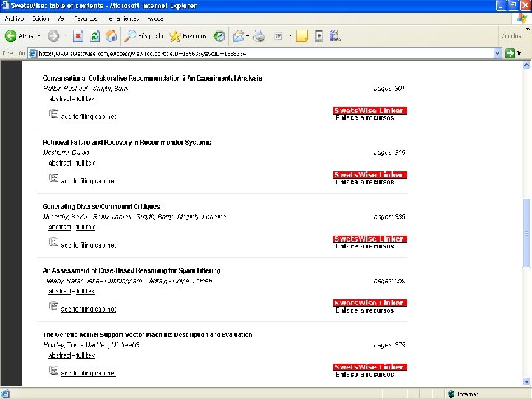Click filing cabinet icon for Conversational Collaborative Recommendation
The width and height of the screenshot is (532, 399).
pyautogui.click(x=53, y=114)
